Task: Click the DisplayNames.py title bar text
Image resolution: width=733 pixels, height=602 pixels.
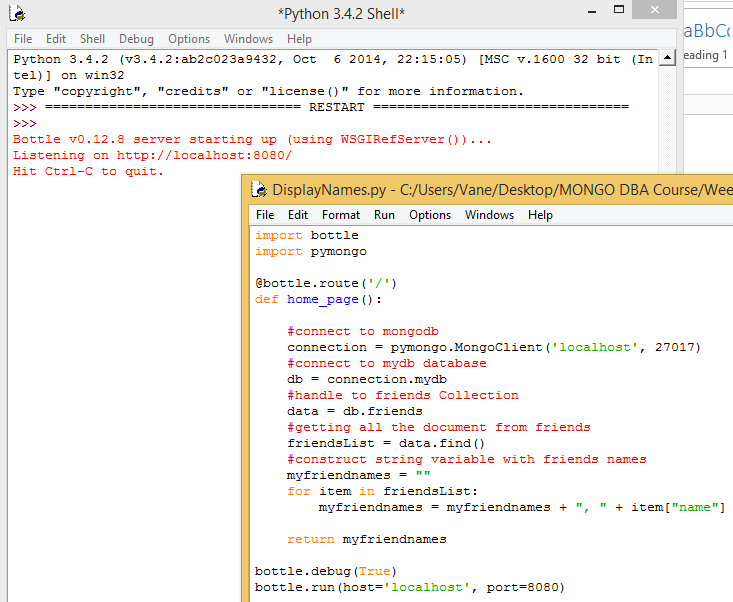Action: 502,190
